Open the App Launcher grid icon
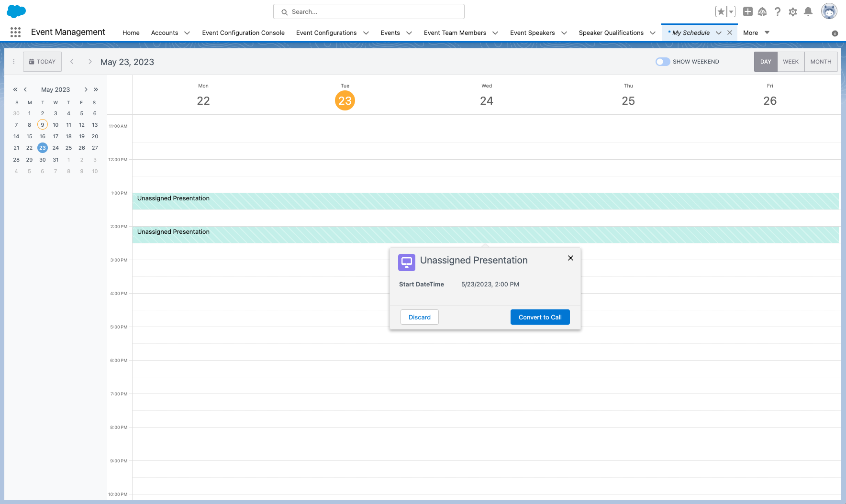The height and width of the screenshot is (504, 846). pos(15,32)
